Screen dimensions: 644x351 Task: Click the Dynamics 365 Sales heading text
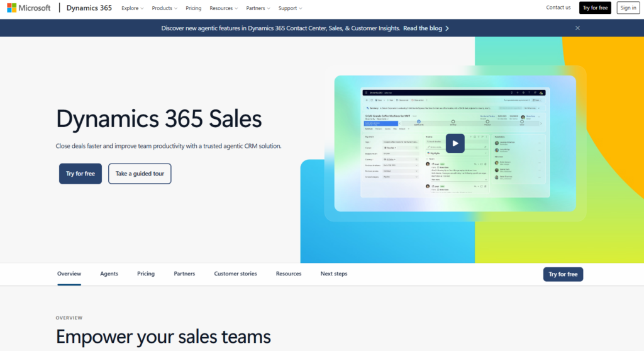[158, 119]
